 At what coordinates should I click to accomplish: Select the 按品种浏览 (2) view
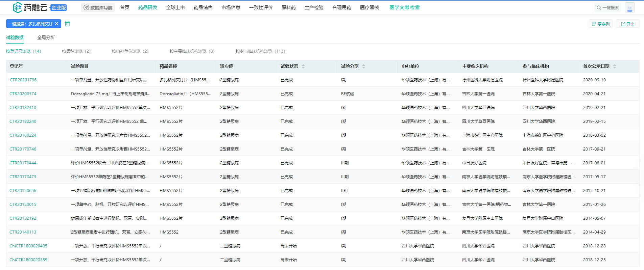coord(76,51)
